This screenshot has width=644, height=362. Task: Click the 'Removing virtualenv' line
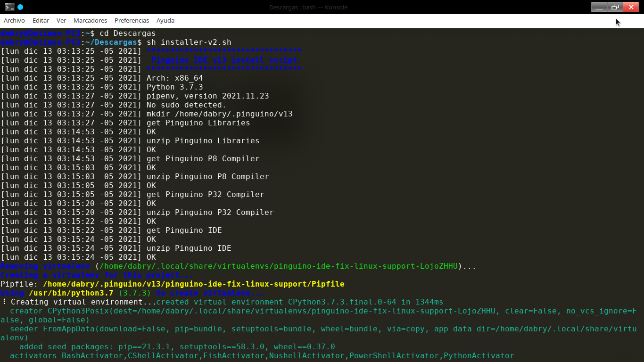tap(239, 266)
